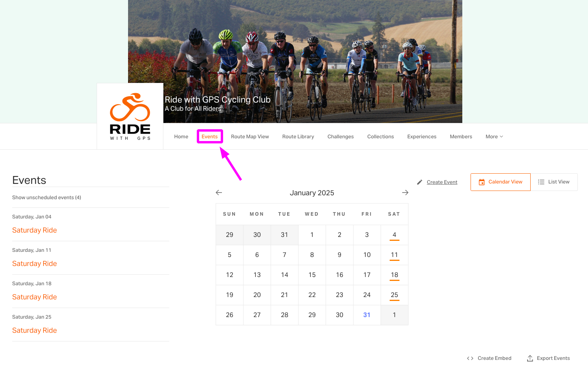Show unscheduled events (4)
Viewport: 588px width, 365px height.
point(47,198)
